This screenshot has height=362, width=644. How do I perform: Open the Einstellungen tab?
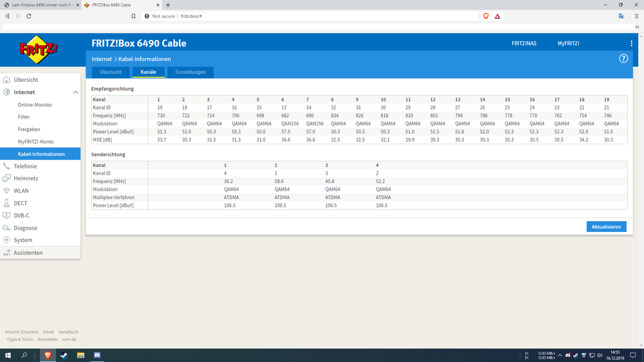tap(191, 72)
